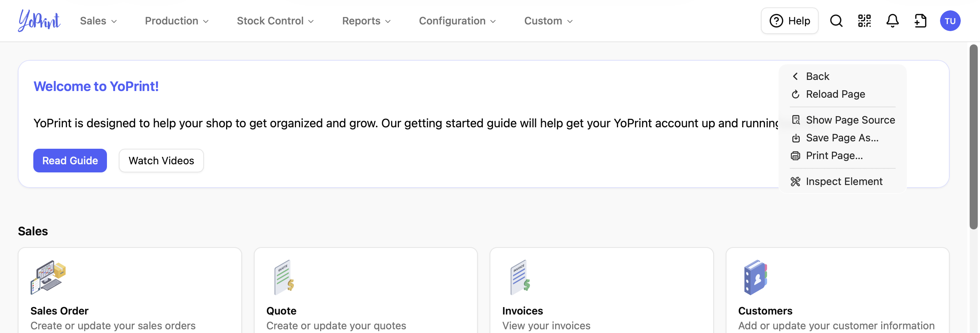This screenshot has height=333, width=980.
Task: Open the Quote card title
Action: pyautogui.click(x=281, y=311)
